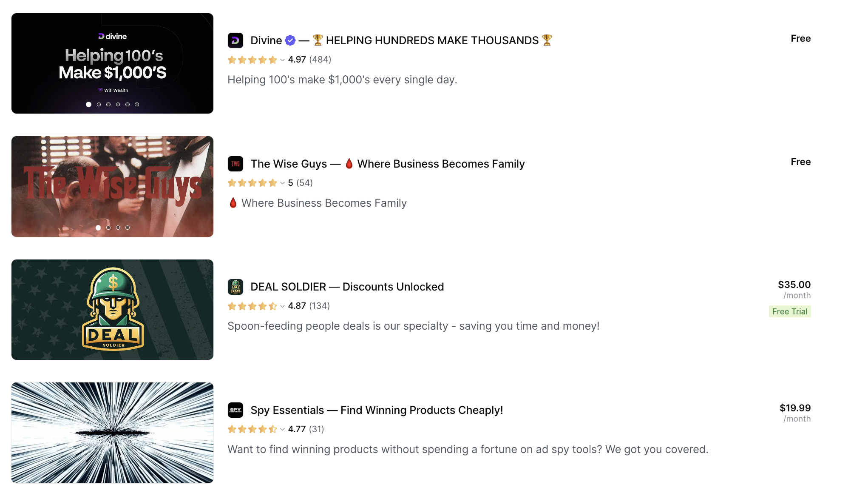Click the DEAL SOLDIER helmet icon
868x496 pixels.
235,287
